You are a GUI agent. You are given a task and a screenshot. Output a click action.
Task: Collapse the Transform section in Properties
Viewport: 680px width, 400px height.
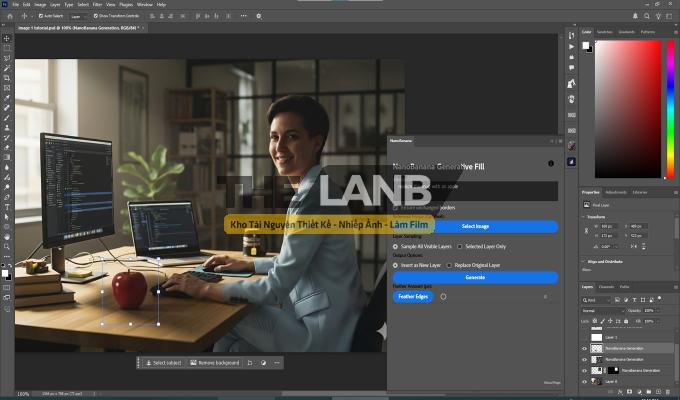584,215
